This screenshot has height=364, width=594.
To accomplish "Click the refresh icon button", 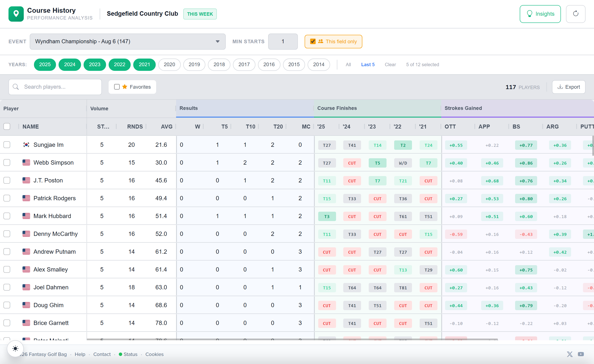I will tap(575, 14).
